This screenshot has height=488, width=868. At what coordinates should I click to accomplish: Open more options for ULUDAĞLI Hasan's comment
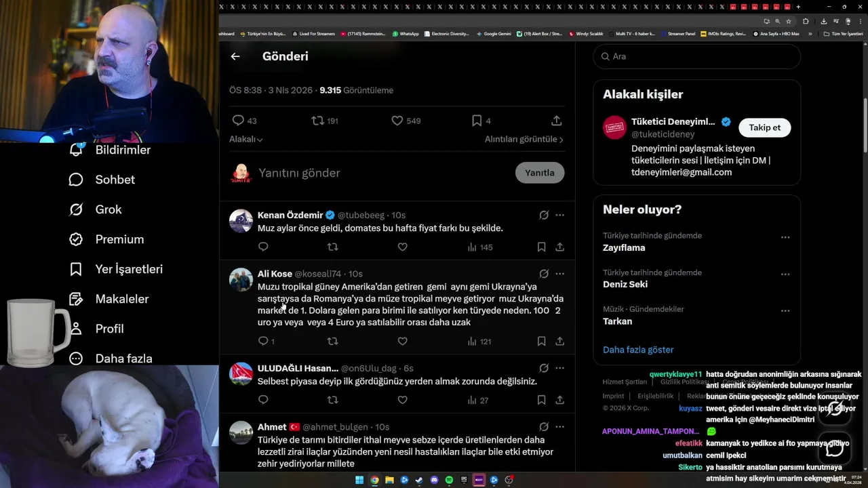[x=560, y=368]
